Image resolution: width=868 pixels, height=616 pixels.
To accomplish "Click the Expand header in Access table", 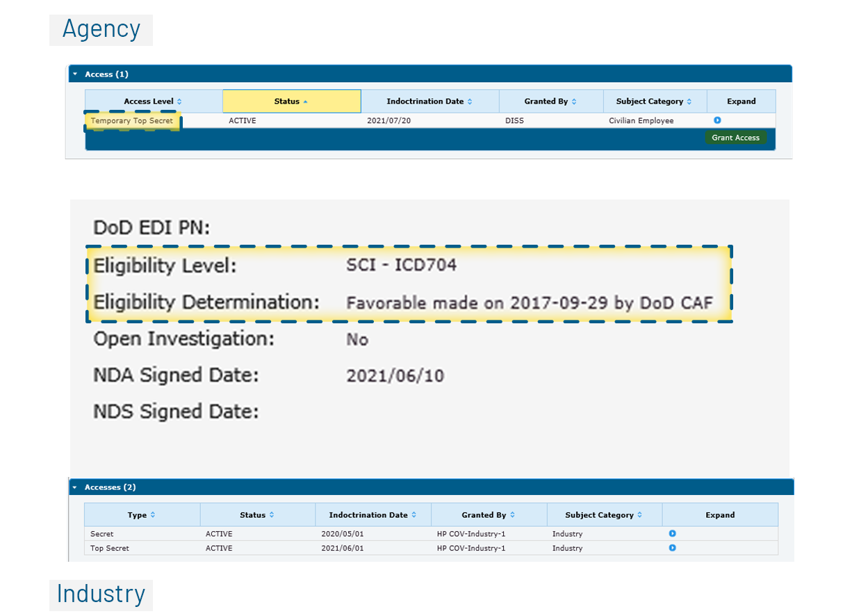I will coord(742,101).
